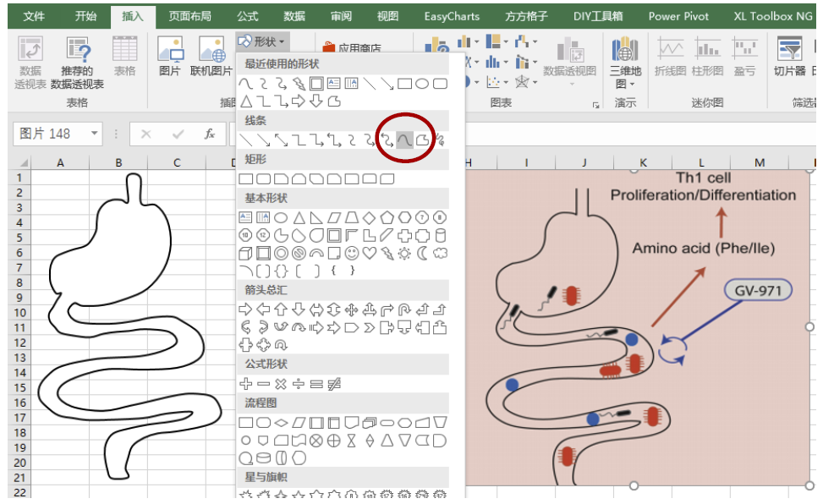Select the Right Arrow under 箭头总汇
The width and height of the screenshot is (823, 504).
[x=245, y=310]
